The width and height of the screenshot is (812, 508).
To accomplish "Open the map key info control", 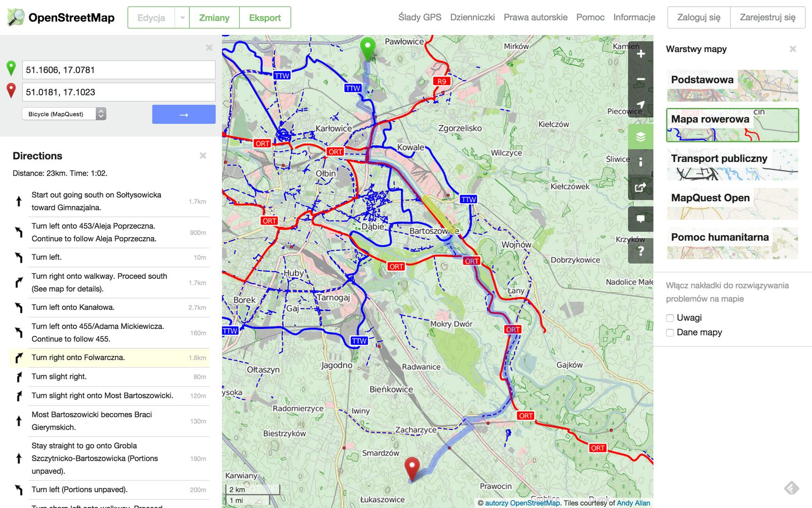I will pyautogui.click(x=641, y=162).
